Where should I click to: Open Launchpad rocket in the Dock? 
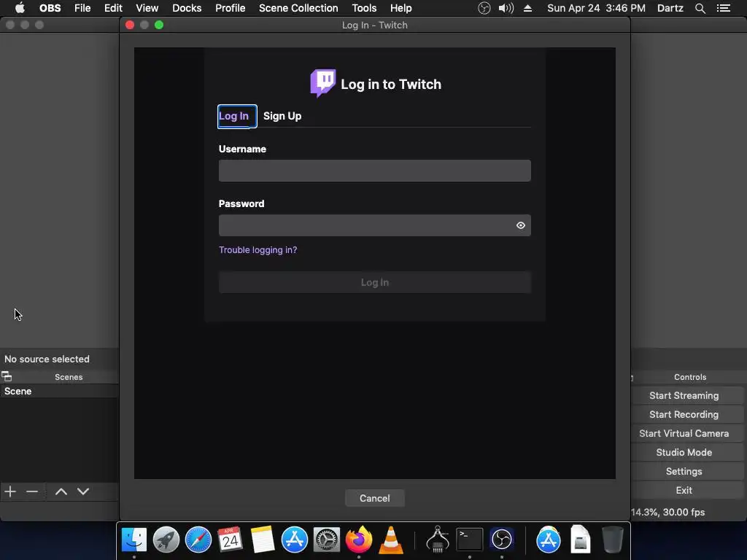tap(166, 540)
